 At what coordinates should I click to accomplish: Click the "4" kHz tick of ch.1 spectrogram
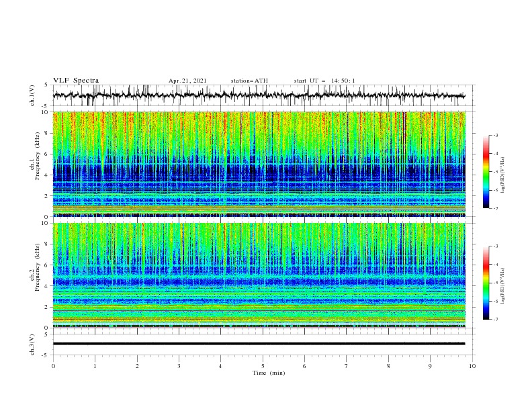click(46, 175)
